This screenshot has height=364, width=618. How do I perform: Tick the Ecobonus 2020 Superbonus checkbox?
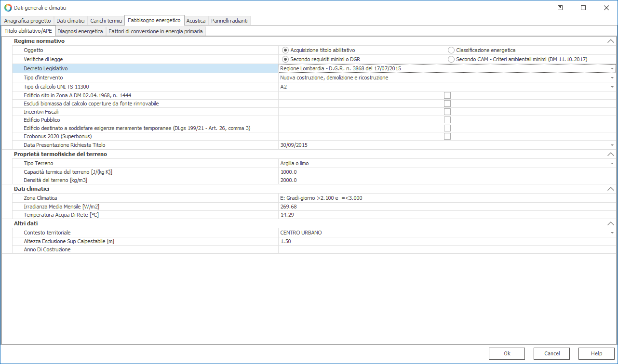[447, 136]
